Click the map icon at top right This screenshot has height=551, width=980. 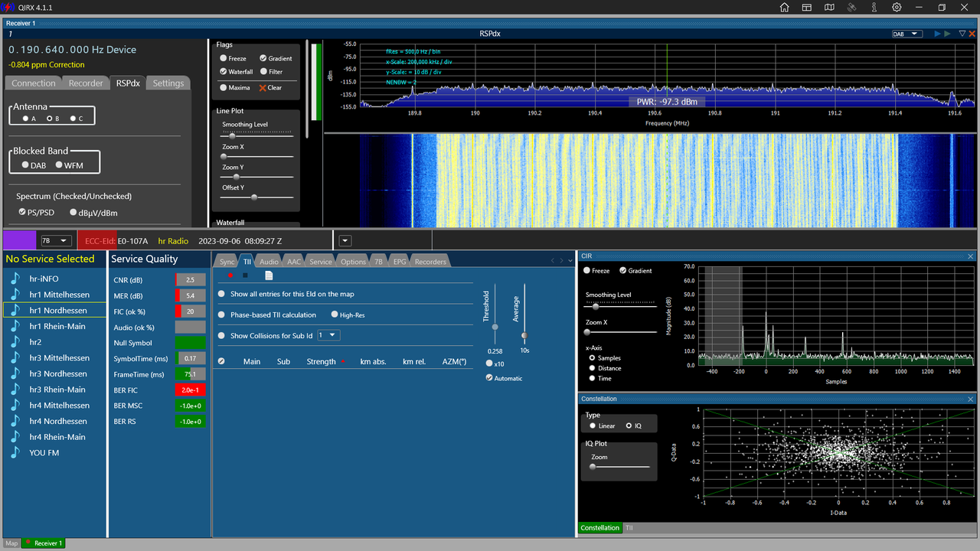pos(829,7)
